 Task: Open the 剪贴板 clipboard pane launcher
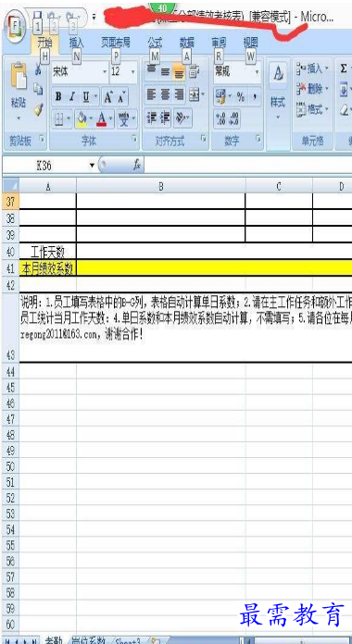click(x=42, y=139)
